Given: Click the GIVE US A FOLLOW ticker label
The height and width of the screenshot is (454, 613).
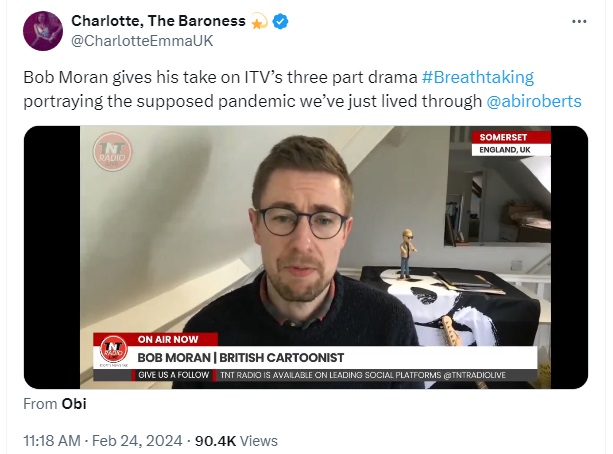Looking at the screenshot, I should coord(173,375).
